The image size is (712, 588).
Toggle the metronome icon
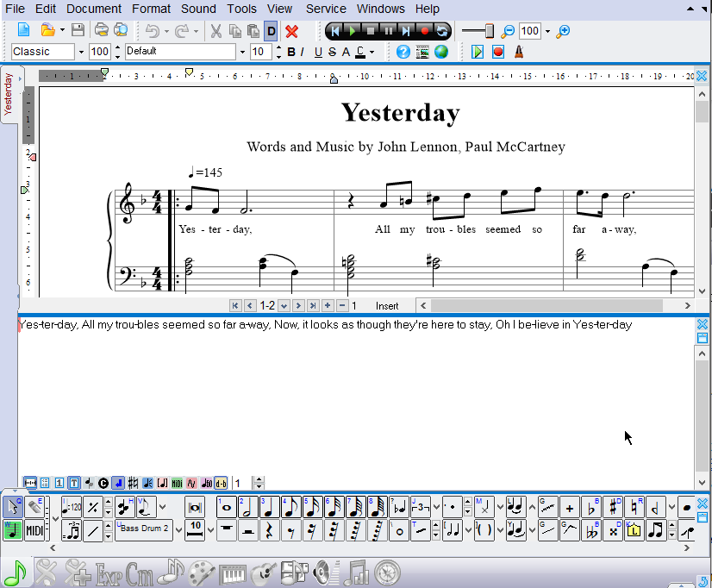click(x=519, y=52)
